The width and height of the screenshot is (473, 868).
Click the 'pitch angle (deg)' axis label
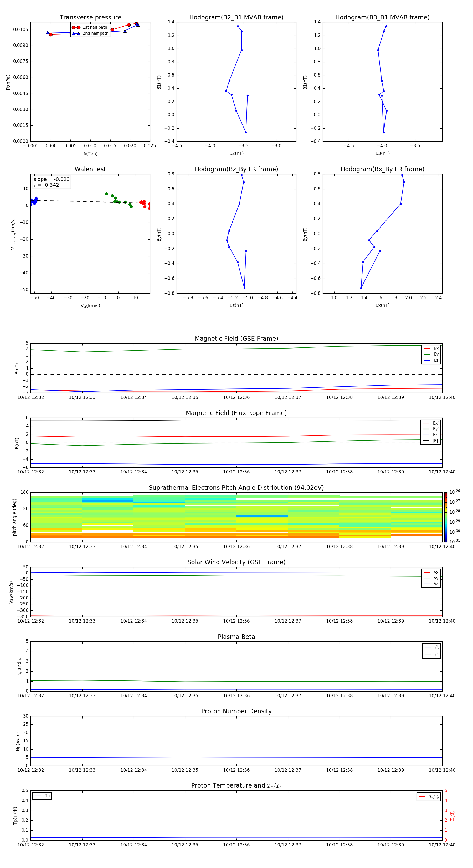[x=15, y=517]
